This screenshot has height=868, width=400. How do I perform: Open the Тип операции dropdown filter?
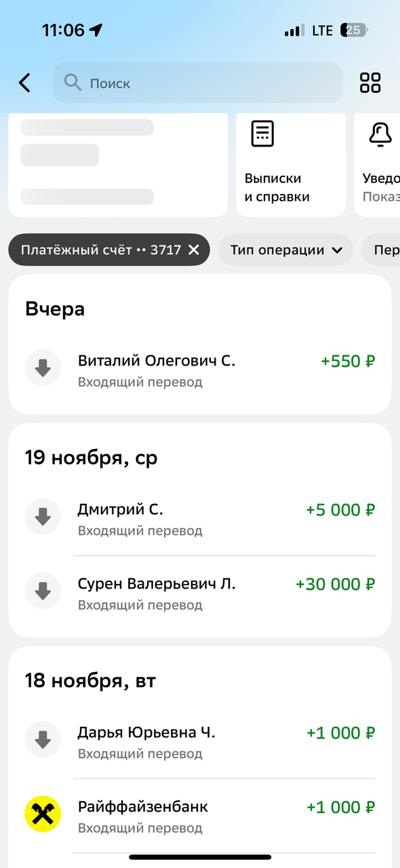(285, 250)
